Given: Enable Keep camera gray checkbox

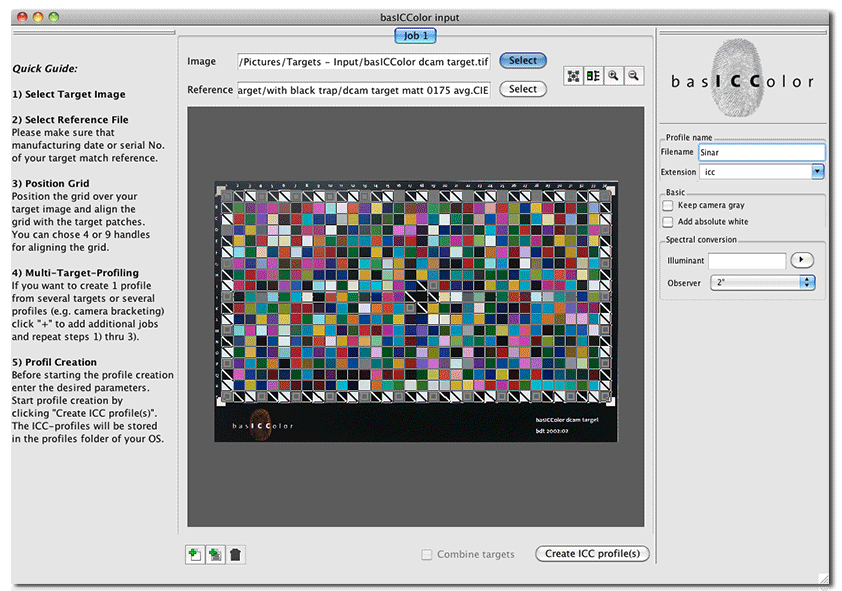Looking at the screenshot, I should [x=668, y=205].
